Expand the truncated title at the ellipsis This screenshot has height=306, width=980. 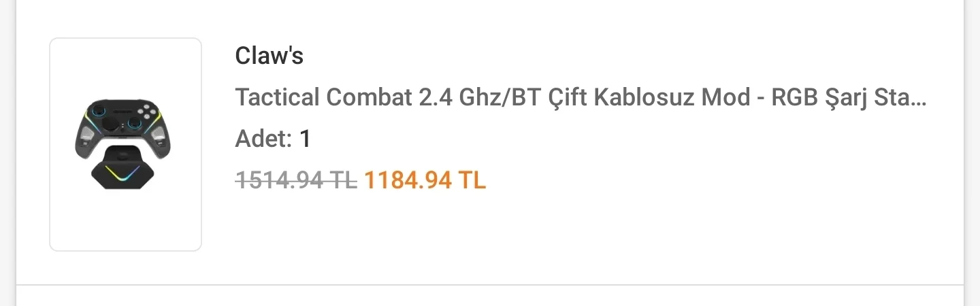[x=919, y=99]
